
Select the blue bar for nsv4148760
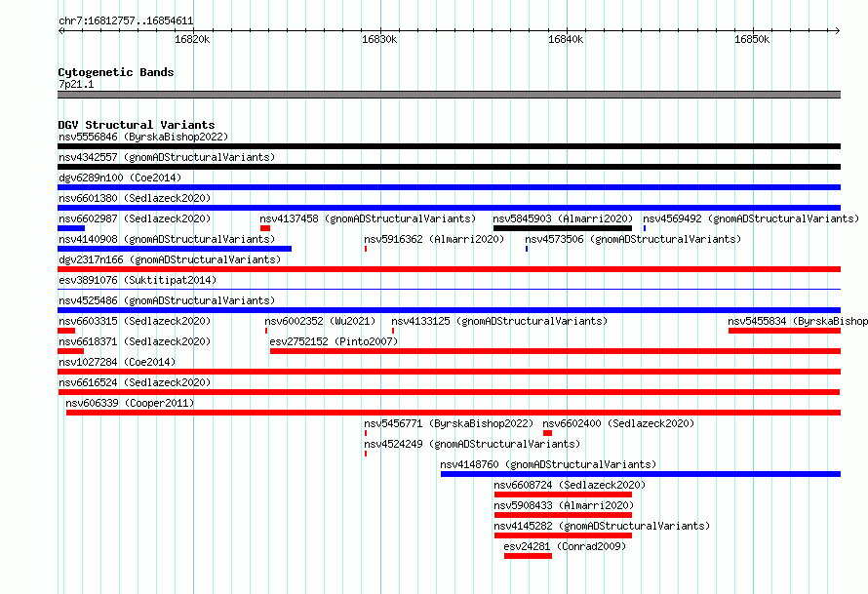coord(641,474)
